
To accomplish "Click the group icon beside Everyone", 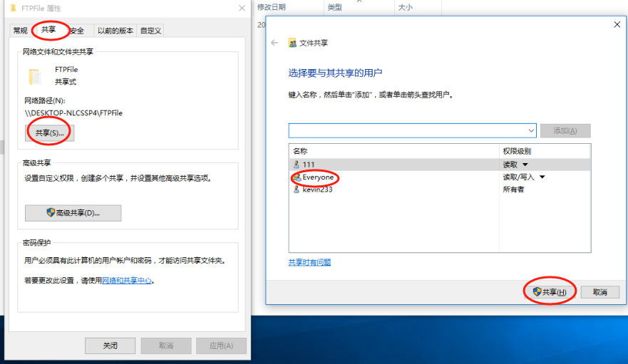I will (297, 177).
